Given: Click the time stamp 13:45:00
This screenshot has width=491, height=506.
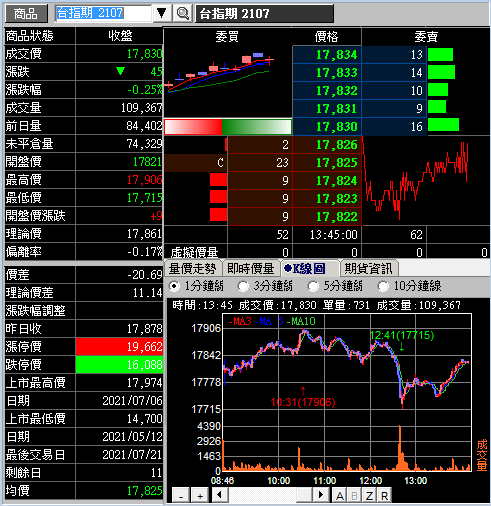Looking at the screenshot, I should coord(334,235).
